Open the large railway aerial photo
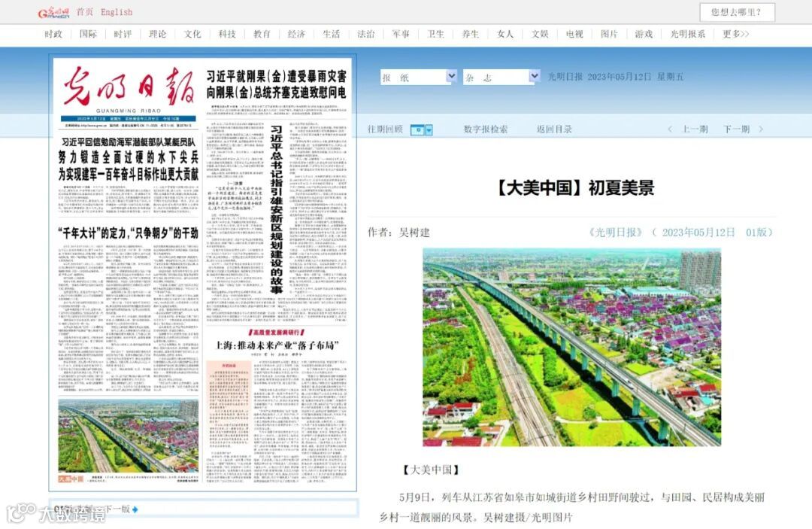 pos(571,347)
